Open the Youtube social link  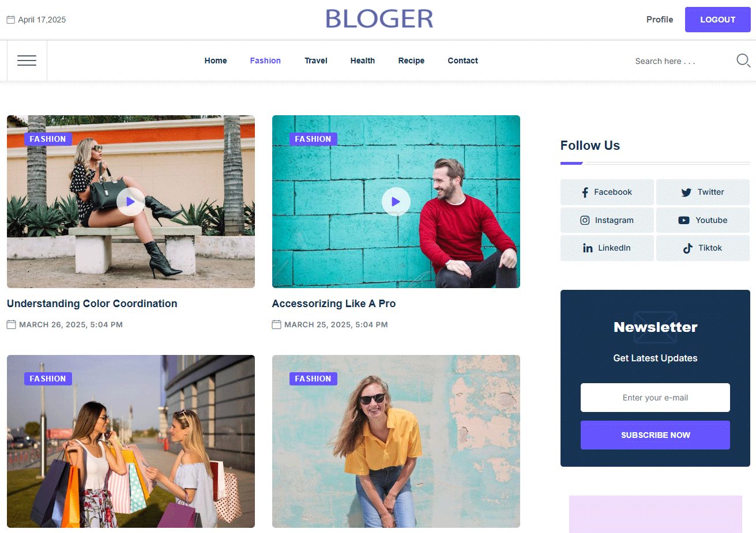click(x=703, y=220)
